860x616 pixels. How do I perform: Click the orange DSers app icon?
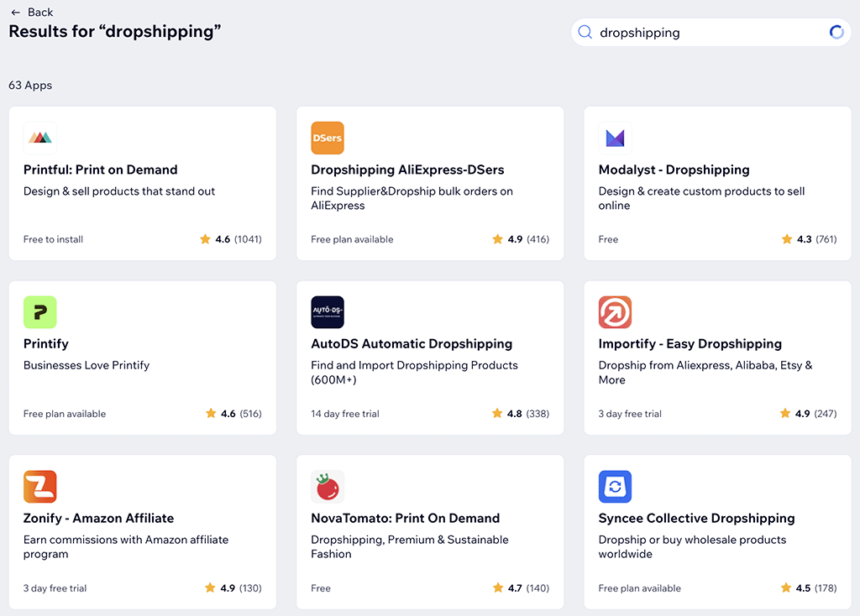pos(328,138)
